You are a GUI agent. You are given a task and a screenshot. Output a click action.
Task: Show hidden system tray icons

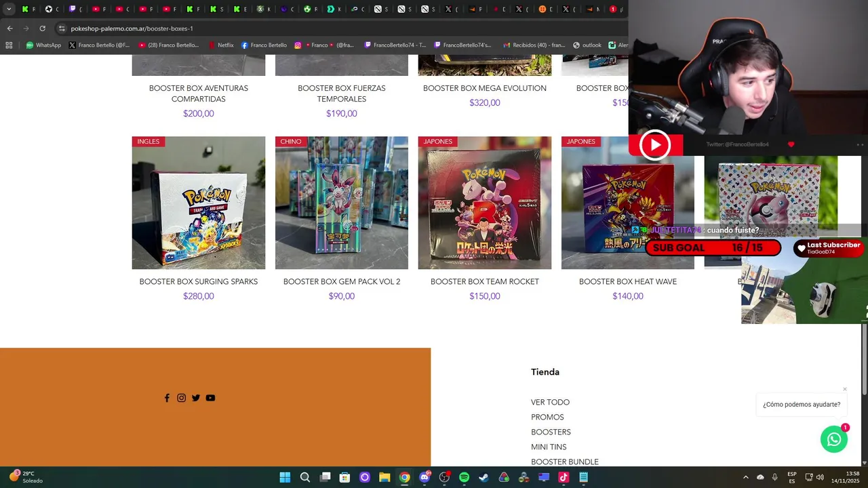click(746, 477)
